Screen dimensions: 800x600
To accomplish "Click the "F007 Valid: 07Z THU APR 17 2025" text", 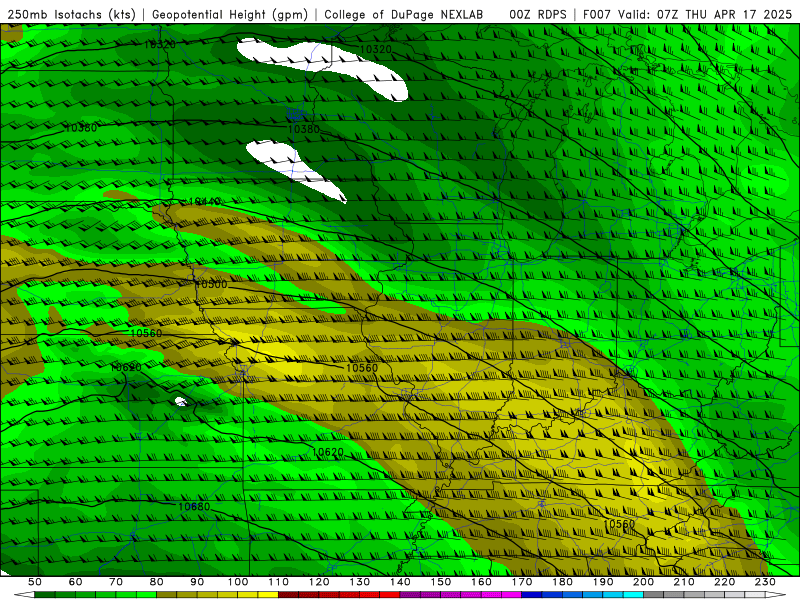I will [x=687, y=14].
